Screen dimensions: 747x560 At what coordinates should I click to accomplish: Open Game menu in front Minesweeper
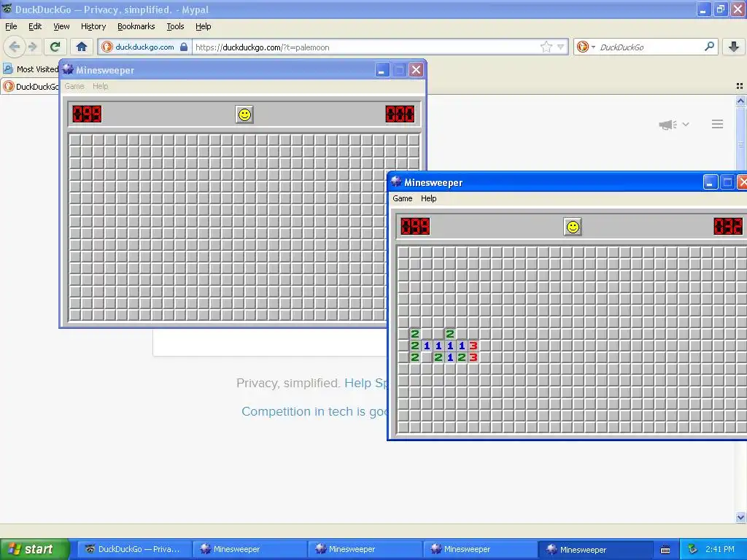click(402, 198)
